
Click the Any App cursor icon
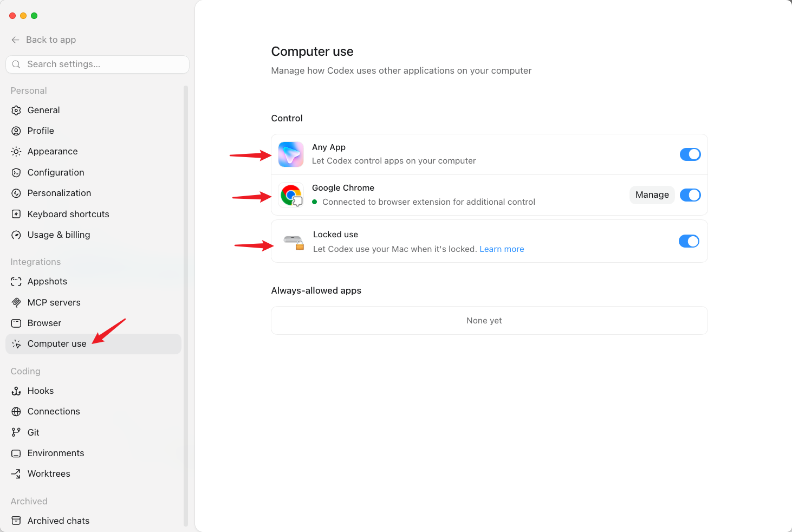pyautogui.click(x=291, y=154)
